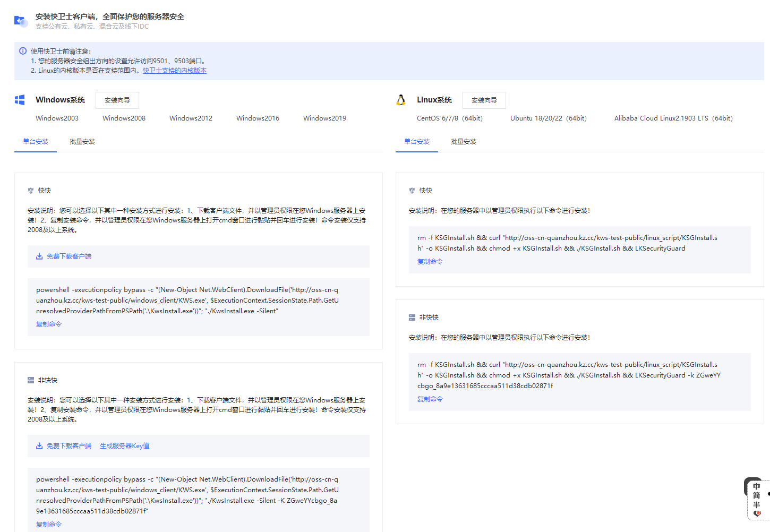
Task: Click the server icon beside Linux 非快快 heading
Action: (x=412, y=318)
